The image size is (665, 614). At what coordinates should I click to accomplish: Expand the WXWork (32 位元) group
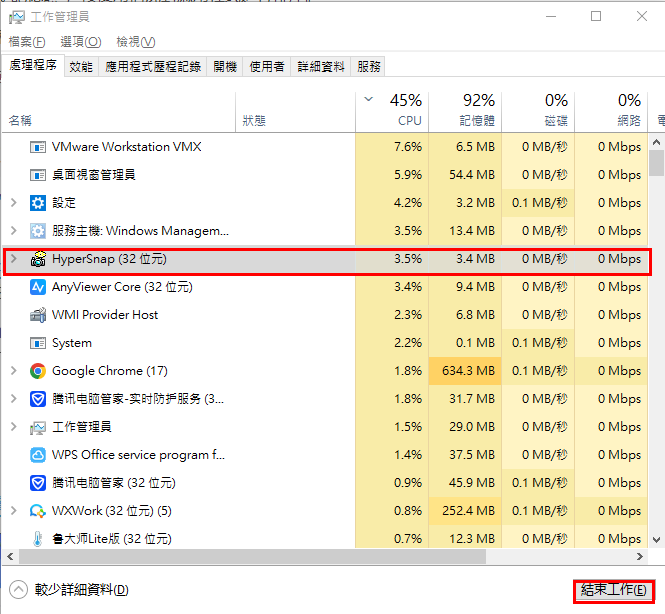coord(14,511)
